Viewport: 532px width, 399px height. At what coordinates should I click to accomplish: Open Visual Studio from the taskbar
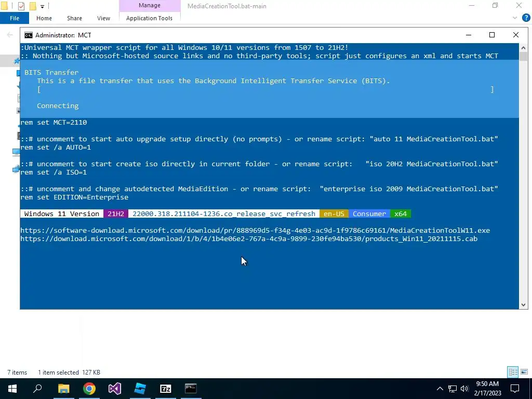(115, 389)
